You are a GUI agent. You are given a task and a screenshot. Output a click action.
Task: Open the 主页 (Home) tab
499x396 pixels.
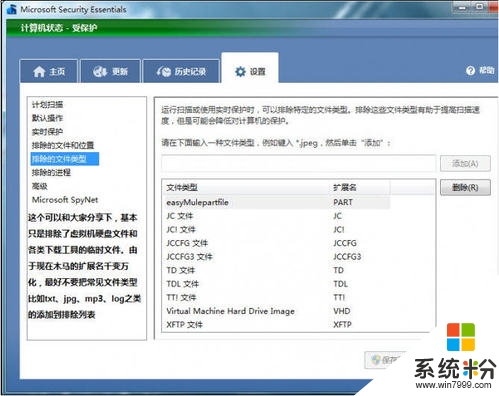[x=49, y=71]
